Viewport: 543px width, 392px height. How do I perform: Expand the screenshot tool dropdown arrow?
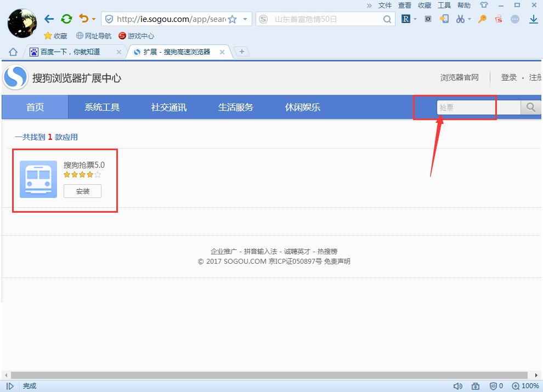tap(470, 19)
